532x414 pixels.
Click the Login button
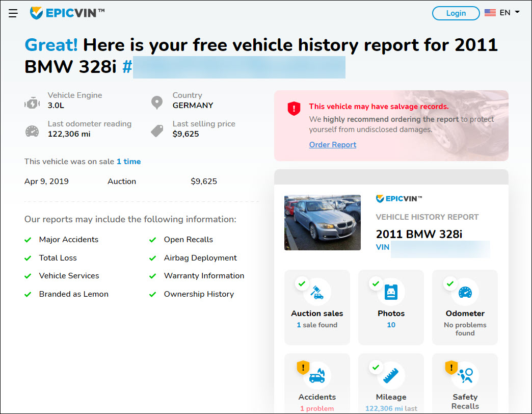[456, 13]
